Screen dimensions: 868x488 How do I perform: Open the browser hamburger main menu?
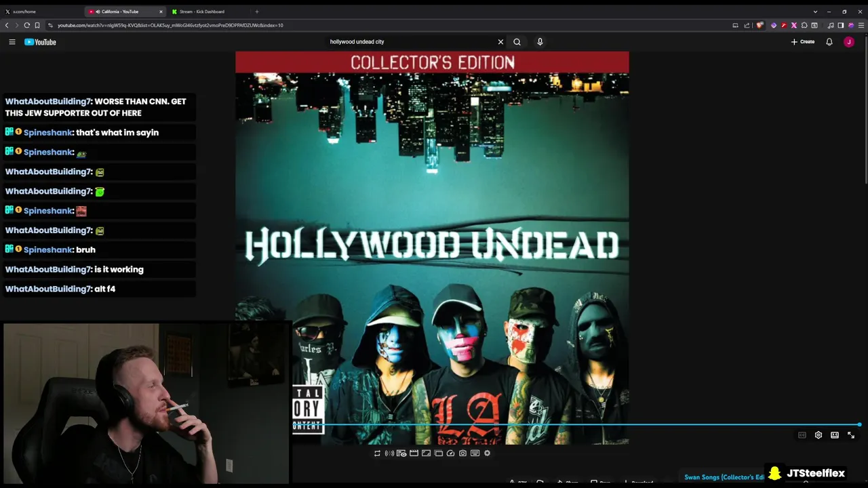pyautogui.click(x=861, y=26)
